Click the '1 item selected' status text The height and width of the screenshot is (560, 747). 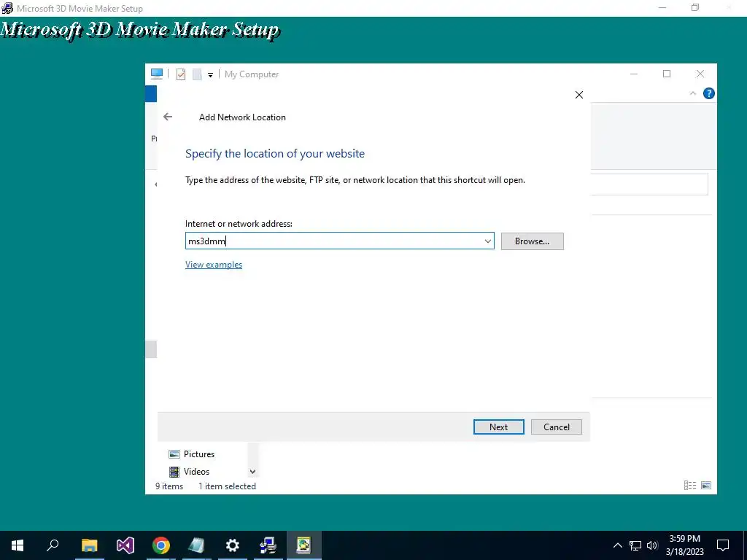(228, 486)
